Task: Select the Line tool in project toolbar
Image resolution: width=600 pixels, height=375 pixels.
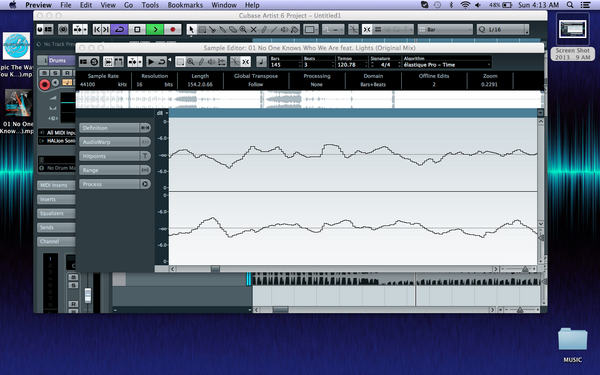Action: 274,29
